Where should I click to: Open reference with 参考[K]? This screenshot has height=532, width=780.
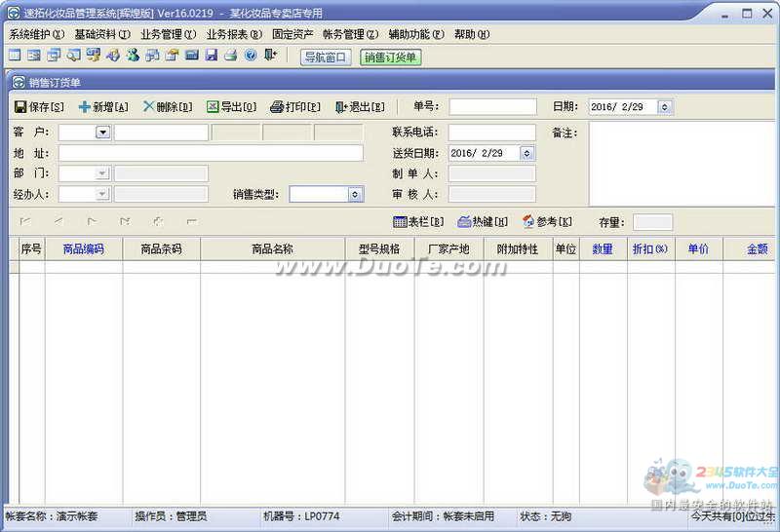tap(547, 222)
